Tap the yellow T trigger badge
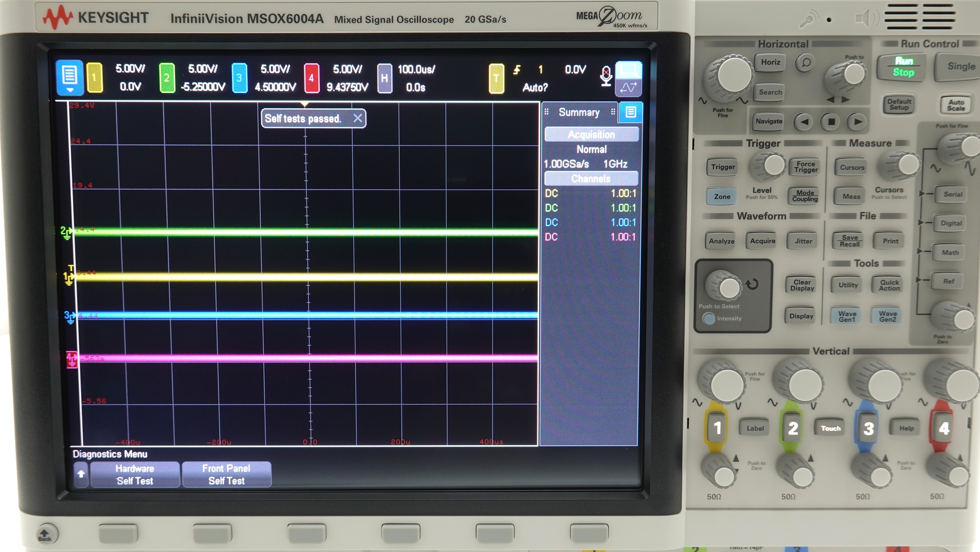980x552 pixels. [x=496, y=78]
